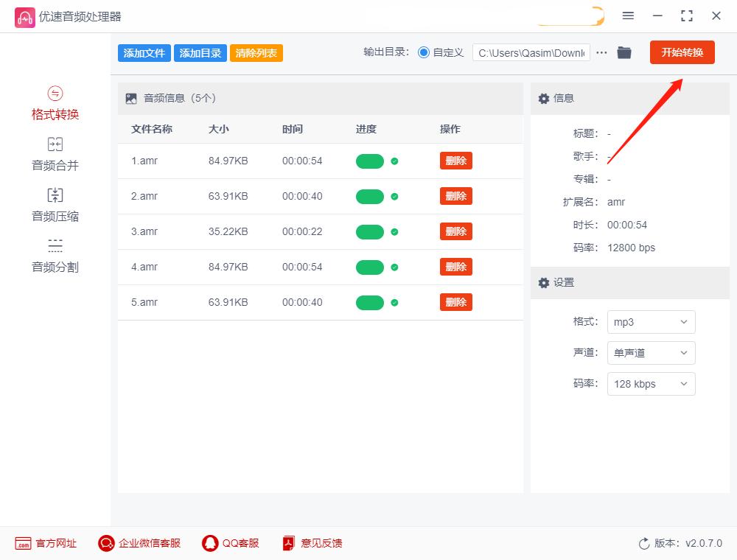Click the output directory path input field
The width and height of the screenshot is (737, 560).
pyautogui.click(x=531, y=52)
